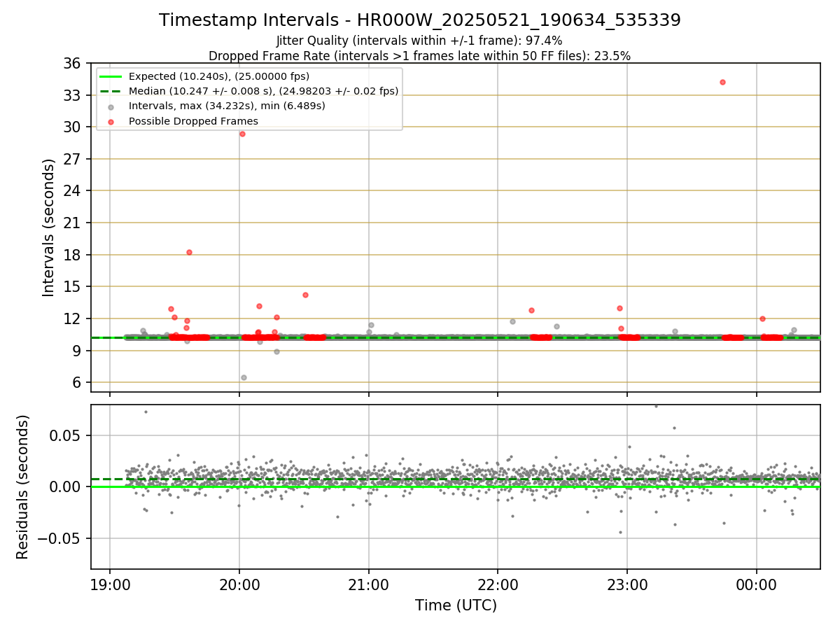The width and height of the screenshot is (840, 630).
Task: Select the gray point just below 9 seconds
Action: point(276,351)
